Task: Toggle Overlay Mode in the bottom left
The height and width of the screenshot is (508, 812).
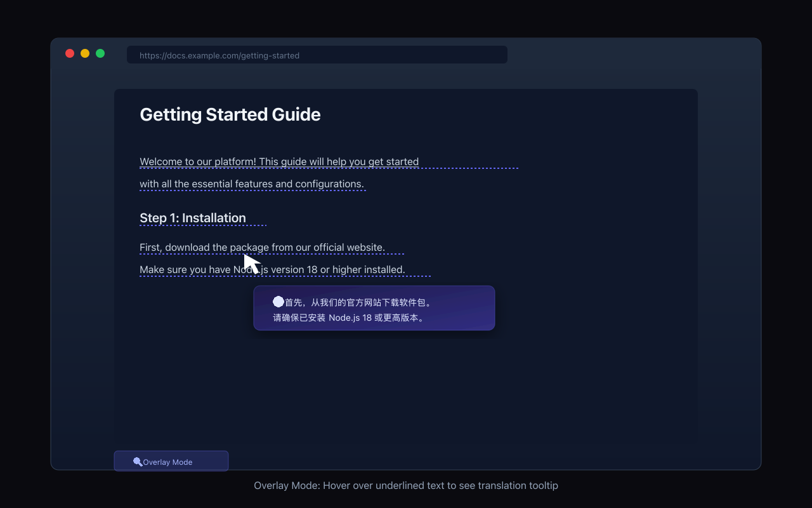Action: pyautogui.click(x=171, y=461)
